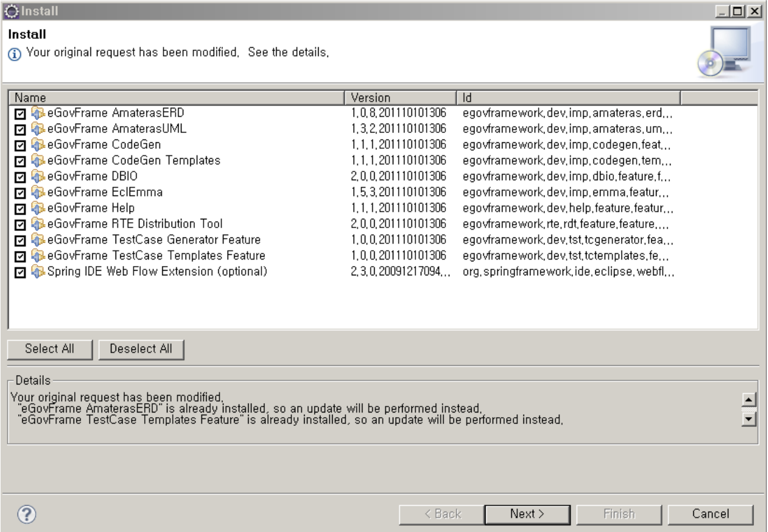The height and width of the screenshot is (532, 768).
Task: Select "eGovFrame TestCase Templates Feature" row name
Action: (156, 256)
